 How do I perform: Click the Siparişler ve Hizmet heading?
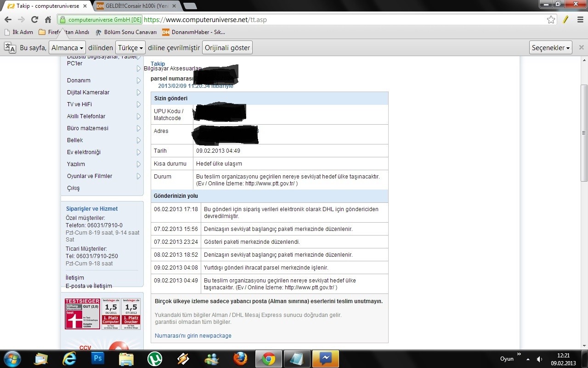pos(92,209)
